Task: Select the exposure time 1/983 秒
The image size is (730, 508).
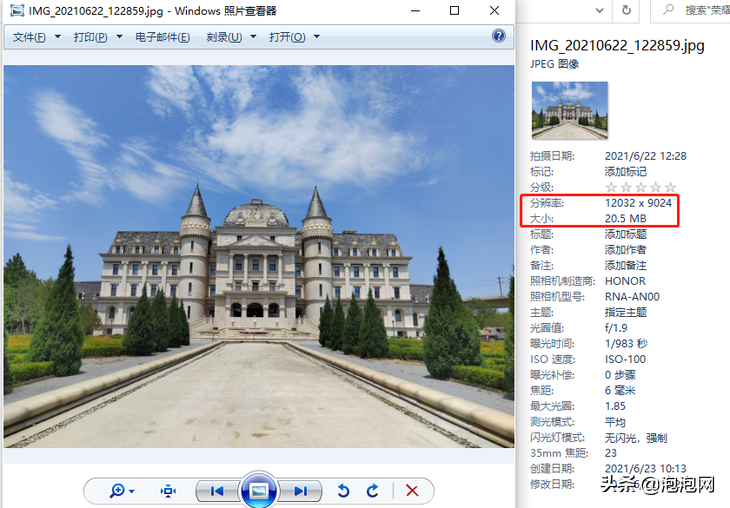Action: click(626, 344)
